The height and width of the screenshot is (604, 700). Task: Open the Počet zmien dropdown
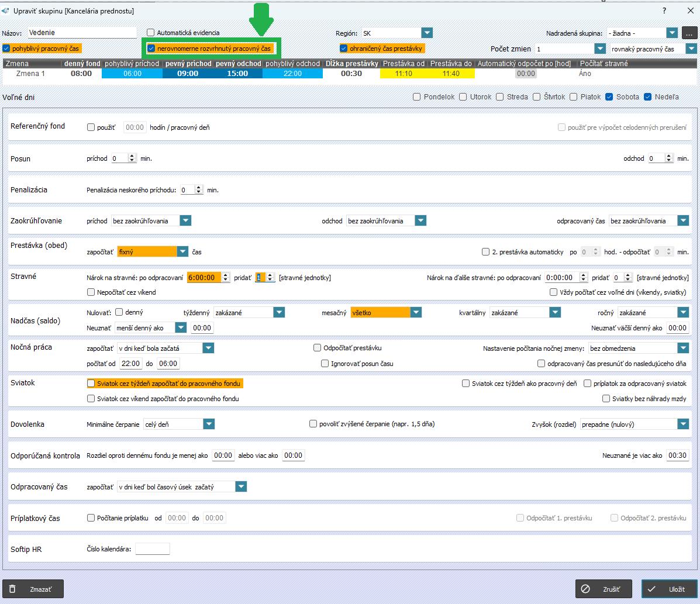(599, 49)
